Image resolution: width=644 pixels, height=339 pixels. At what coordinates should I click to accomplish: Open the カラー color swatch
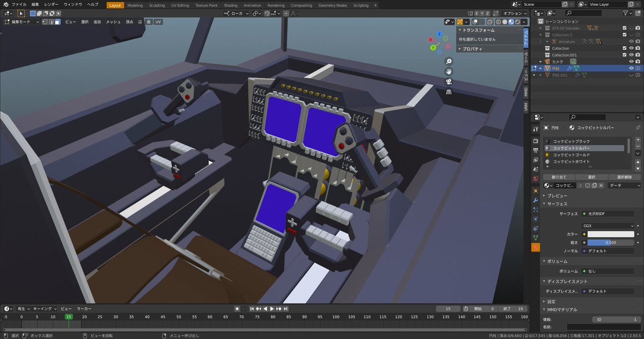611,234
